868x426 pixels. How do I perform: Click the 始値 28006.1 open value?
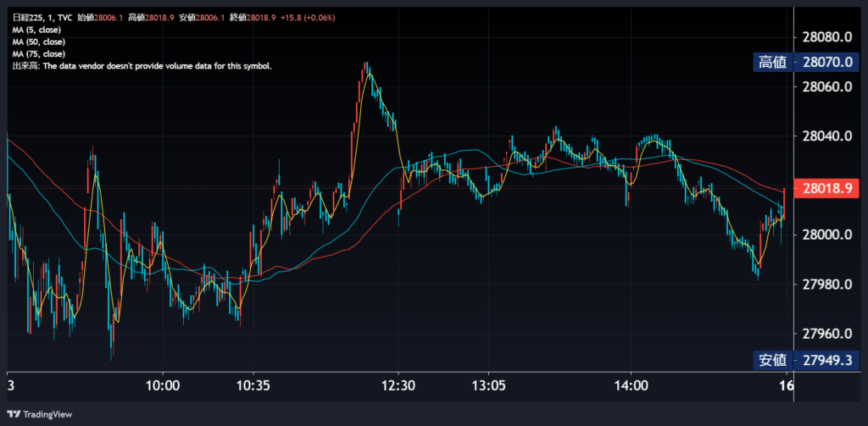tap(101, 18)
